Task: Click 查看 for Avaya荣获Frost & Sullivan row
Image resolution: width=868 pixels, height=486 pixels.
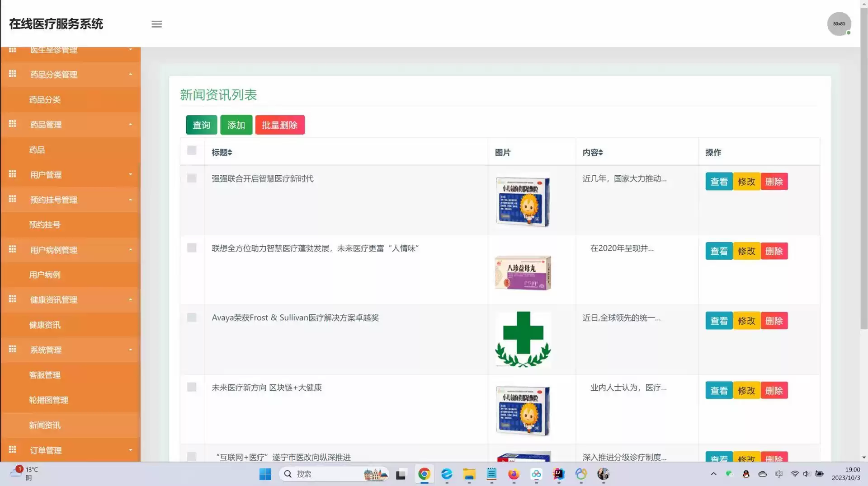Action: [719, 321]
